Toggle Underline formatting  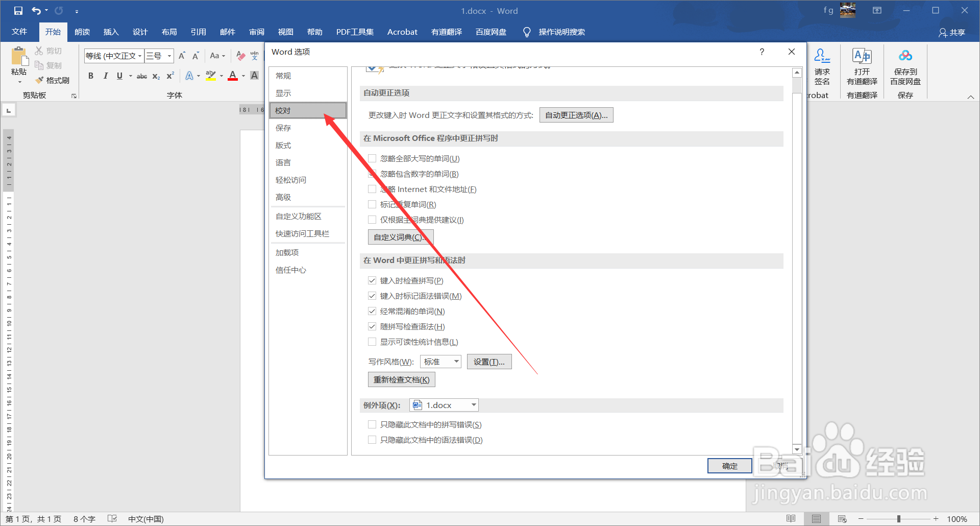[x=119, y=76]
